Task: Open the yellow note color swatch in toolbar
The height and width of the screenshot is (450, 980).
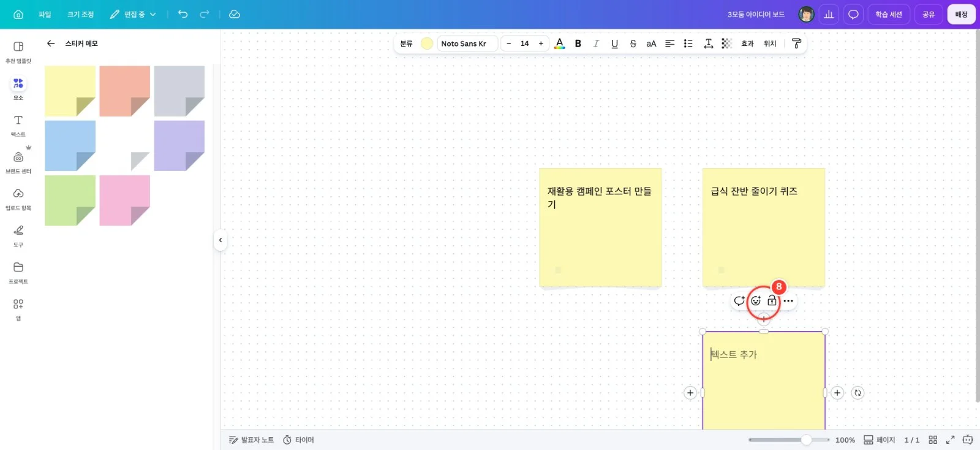Action: click(x=427, y=44)
